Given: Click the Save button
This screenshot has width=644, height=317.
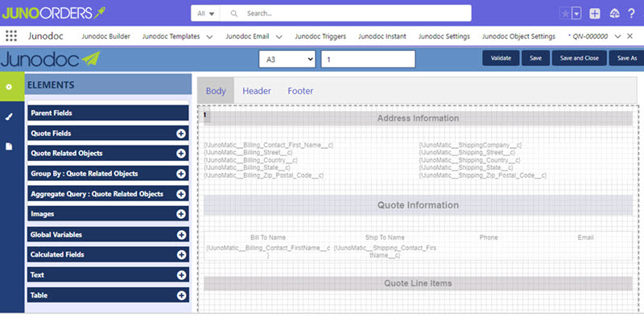Looking at the screenshot, I should 535,58.
